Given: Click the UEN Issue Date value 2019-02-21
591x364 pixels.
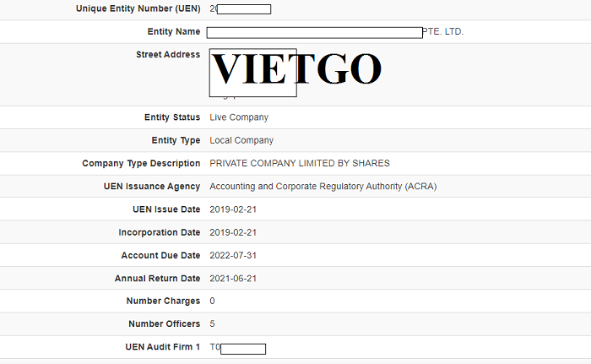Looking at the screenshot, I should 233,209.
